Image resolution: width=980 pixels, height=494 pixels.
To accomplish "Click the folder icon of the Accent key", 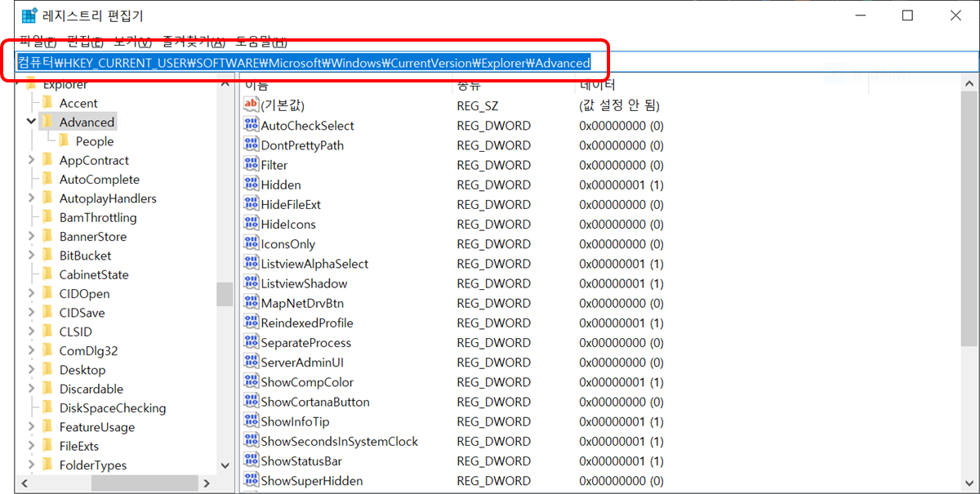I will tap(47, 103).
